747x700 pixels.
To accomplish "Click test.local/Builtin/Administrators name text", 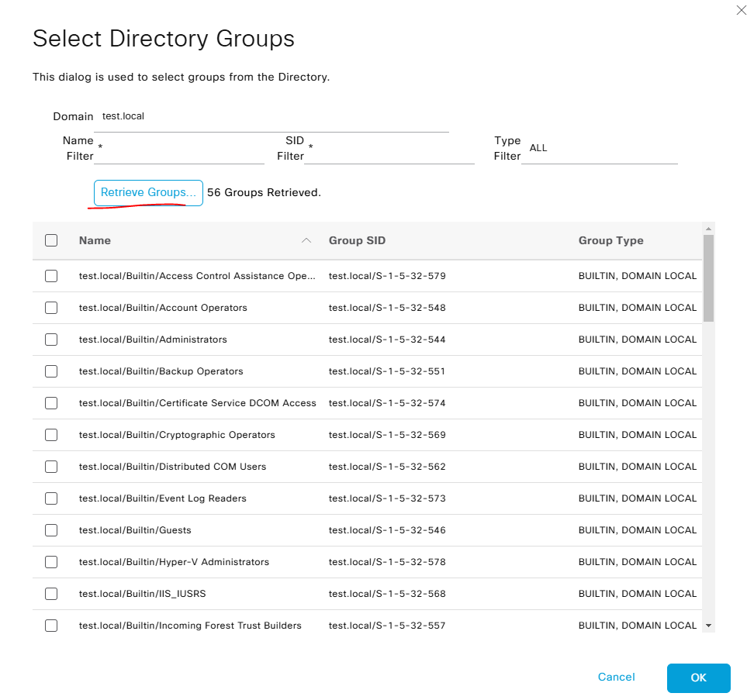I will tap(153, 340).
